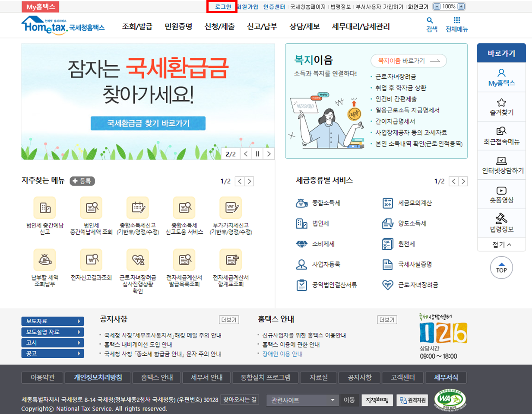Expand 보도설명 자료 menu
Viewport: 532px width, 414px height.
pos(53,332)
